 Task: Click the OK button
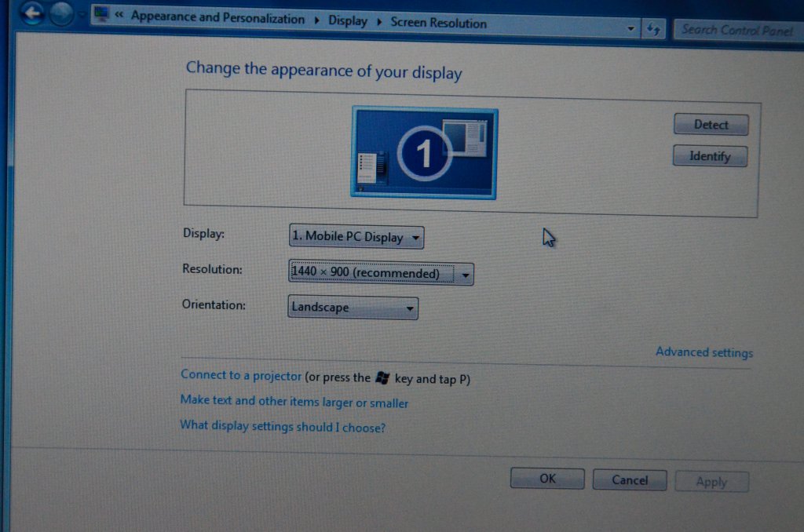point(547,478)
